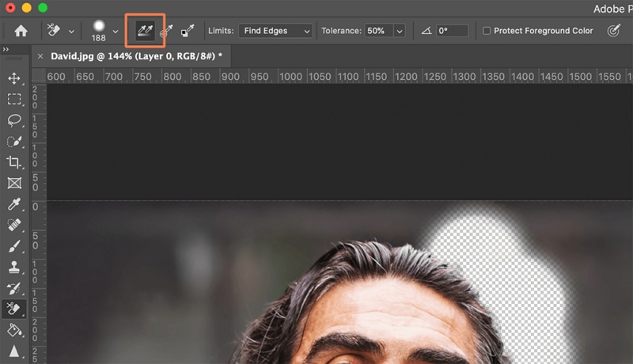Enable Protect Foreground Color checkbox
Image resolution: width=633 pixels, height=364 pixels.
coord(486,31)
